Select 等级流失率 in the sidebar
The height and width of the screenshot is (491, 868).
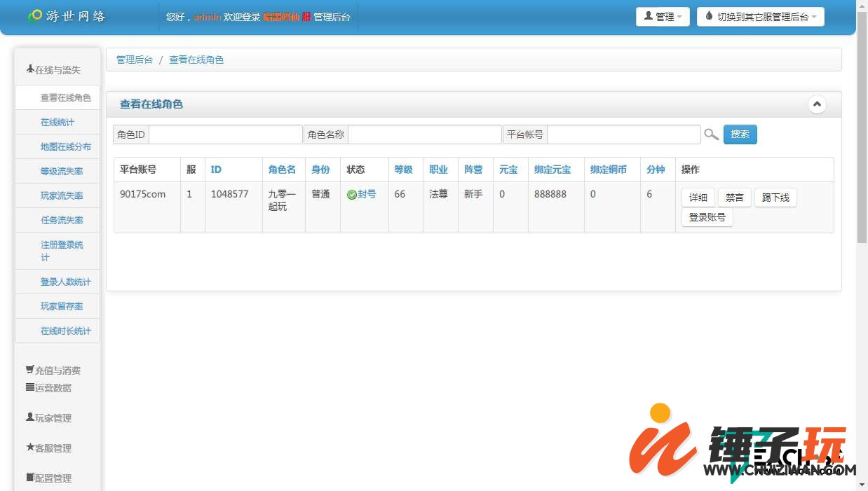tap(62, 172)
